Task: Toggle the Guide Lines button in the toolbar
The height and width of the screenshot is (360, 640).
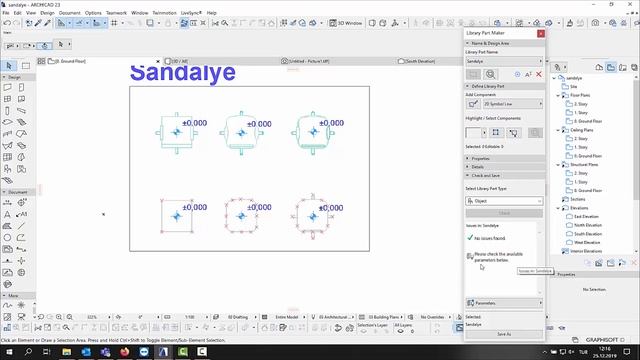Action: pyautogui.click(x=61, y=23)
